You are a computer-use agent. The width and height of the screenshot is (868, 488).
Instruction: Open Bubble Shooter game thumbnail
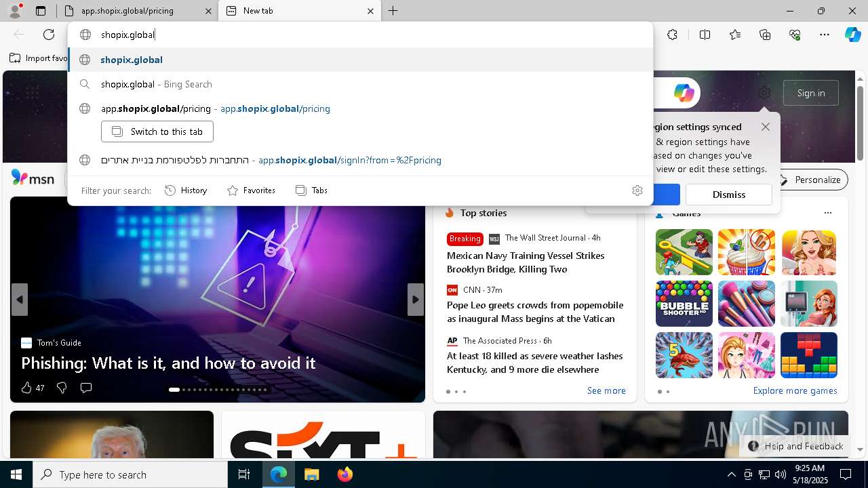[x=684, y=304]
